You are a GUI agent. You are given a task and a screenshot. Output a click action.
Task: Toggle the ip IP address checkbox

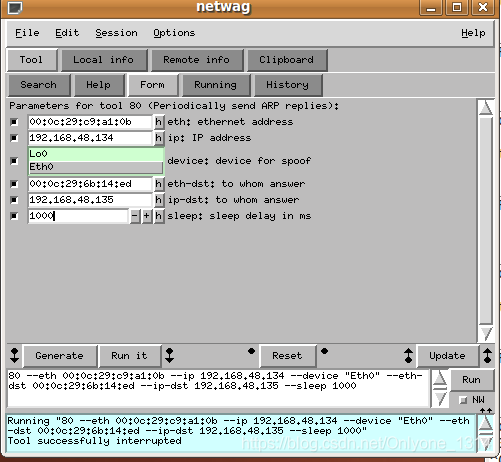point(14,138)
